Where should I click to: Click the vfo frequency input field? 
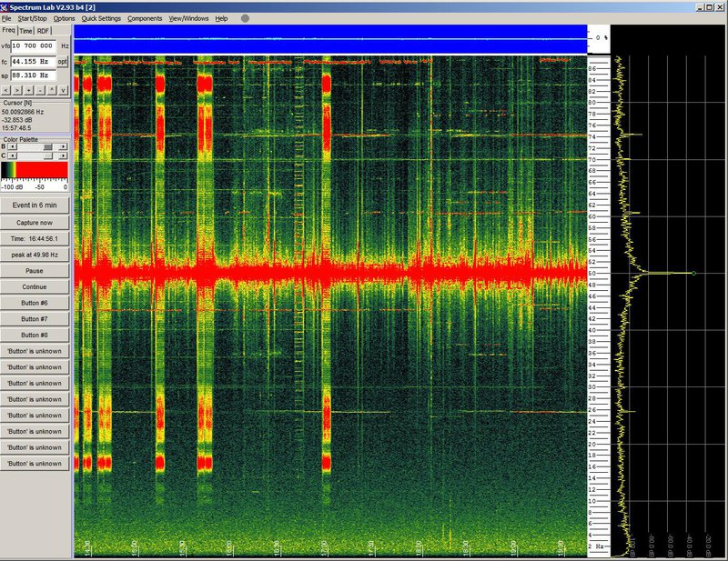point(35,45)
